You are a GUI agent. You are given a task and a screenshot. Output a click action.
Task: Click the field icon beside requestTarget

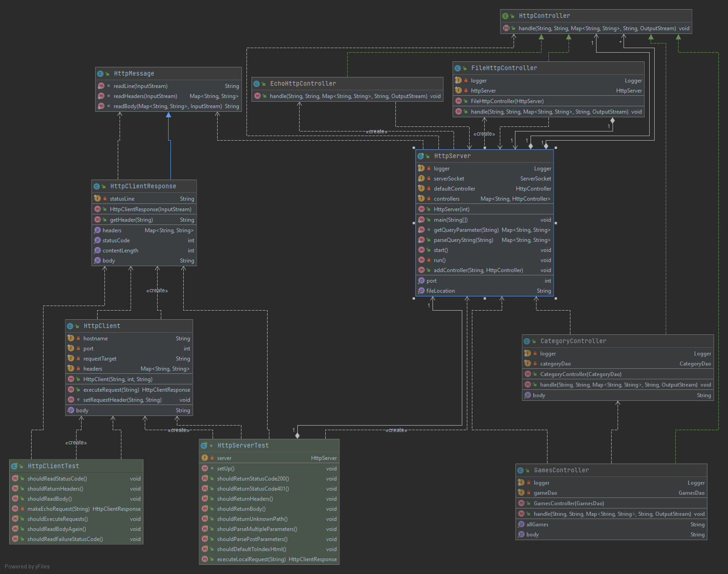(71, 358)
